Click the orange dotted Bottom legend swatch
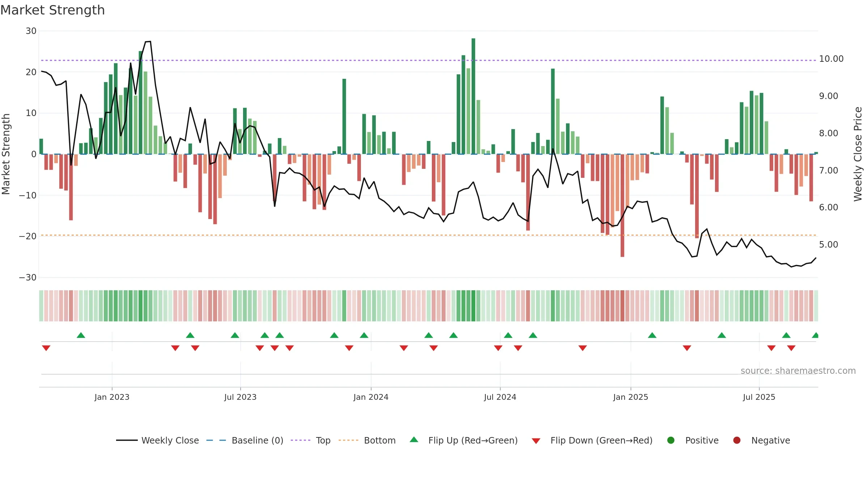The image size is (868, 488). [x=349, y=440]
